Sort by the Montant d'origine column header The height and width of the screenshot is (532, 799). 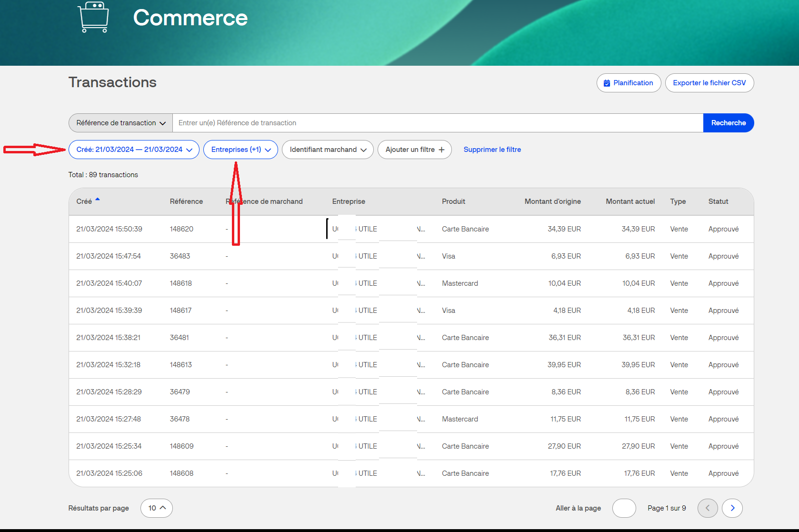click(x=552, y=201)
